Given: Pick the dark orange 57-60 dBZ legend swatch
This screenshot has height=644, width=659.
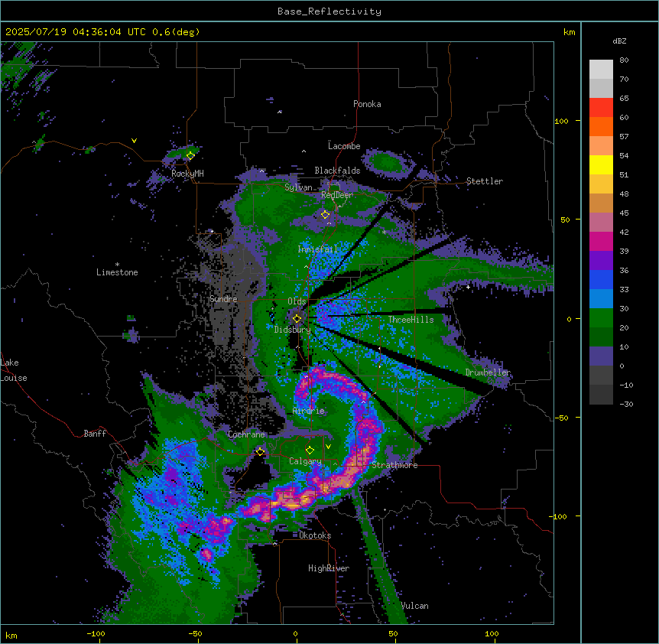Looking at the screenshot, I should tap(601, 126).
